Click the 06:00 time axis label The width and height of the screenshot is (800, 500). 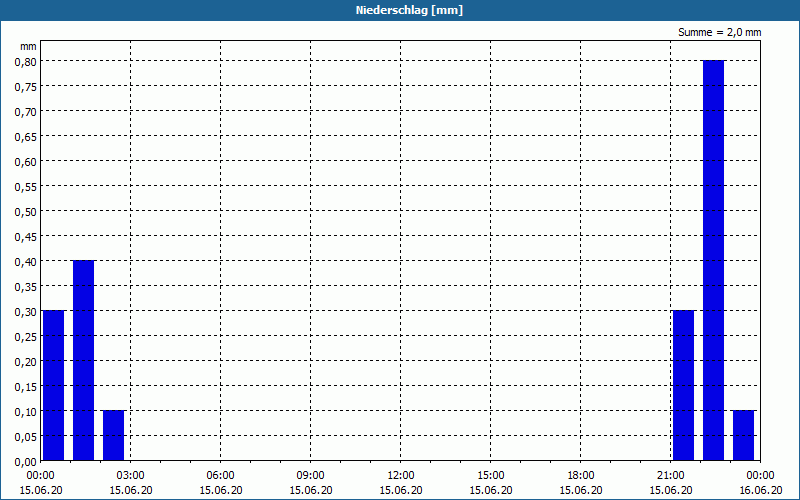pos(220,476)
